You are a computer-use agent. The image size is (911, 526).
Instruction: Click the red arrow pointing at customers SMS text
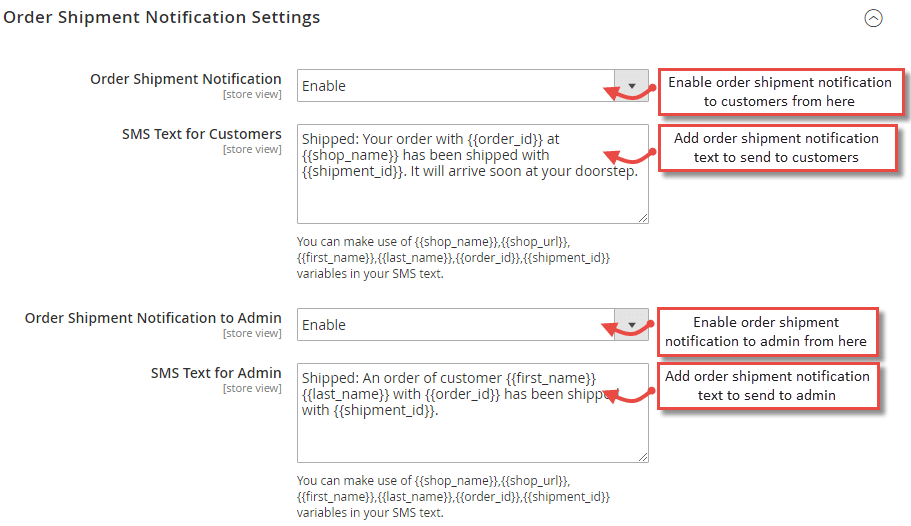point(629,155)
